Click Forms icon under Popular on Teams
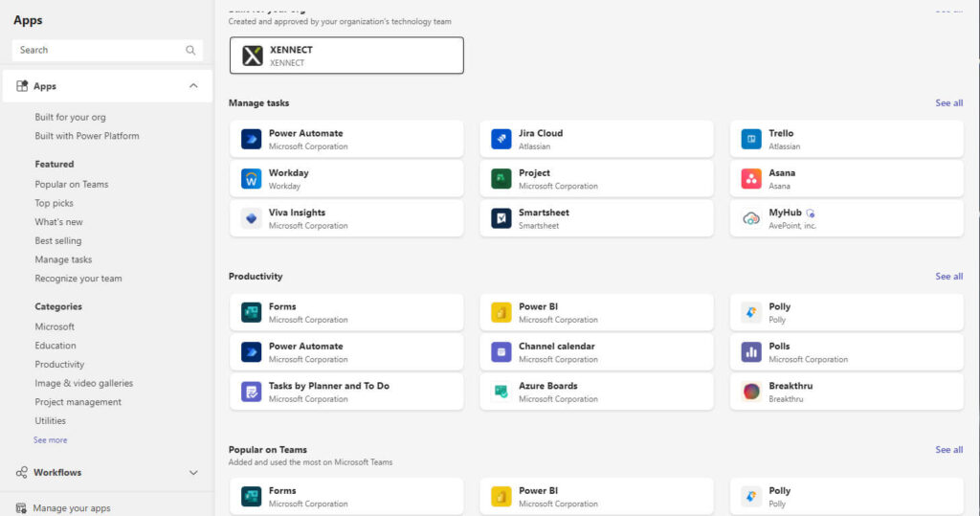 click(x=252, y=497)
